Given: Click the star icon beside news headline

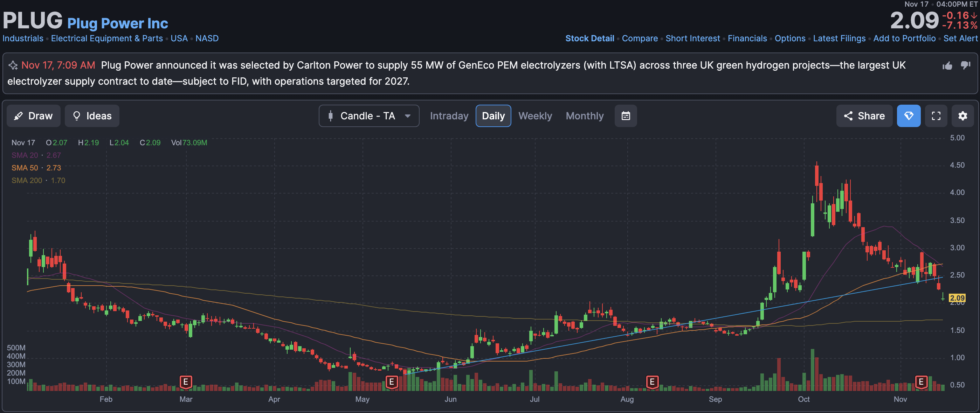Looking at the screenshot, I should pos(13,65).
